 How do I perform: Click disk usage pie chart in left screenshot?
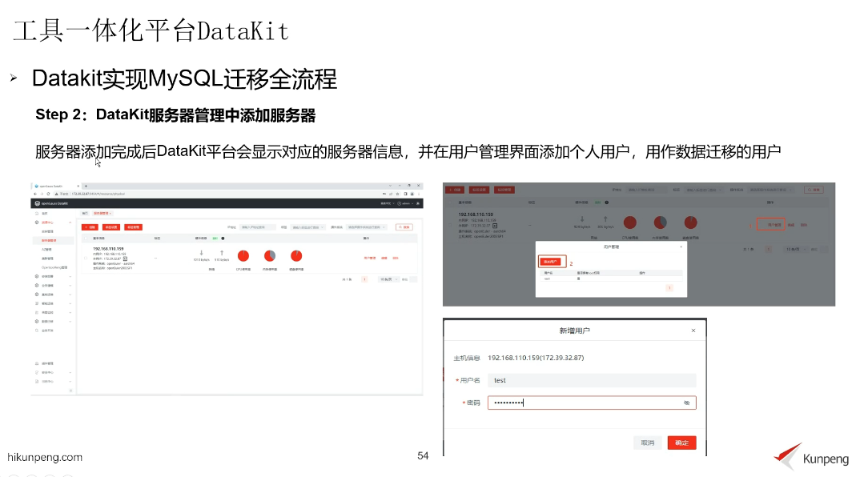pyautogui.click(x=296, y=255)
